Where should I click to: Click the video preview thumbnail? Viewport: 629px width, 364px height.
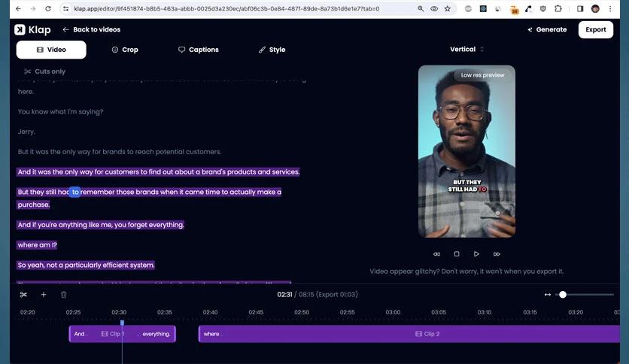[466, 151]
